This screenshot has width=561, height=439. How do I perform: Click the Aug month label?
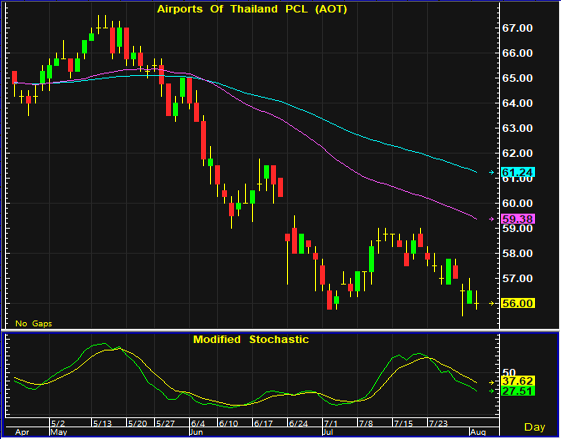[x=478, y=433]
